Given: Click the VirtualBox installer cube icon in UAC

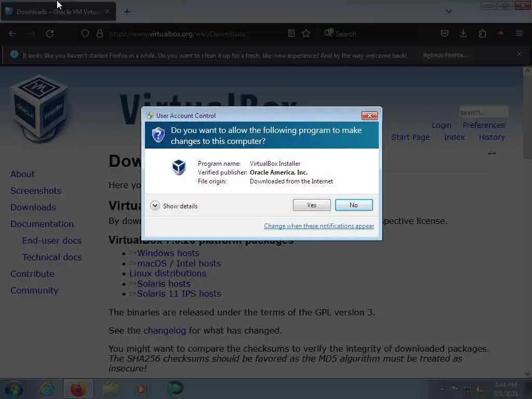Looking at the screenshot, I should 179,167.
